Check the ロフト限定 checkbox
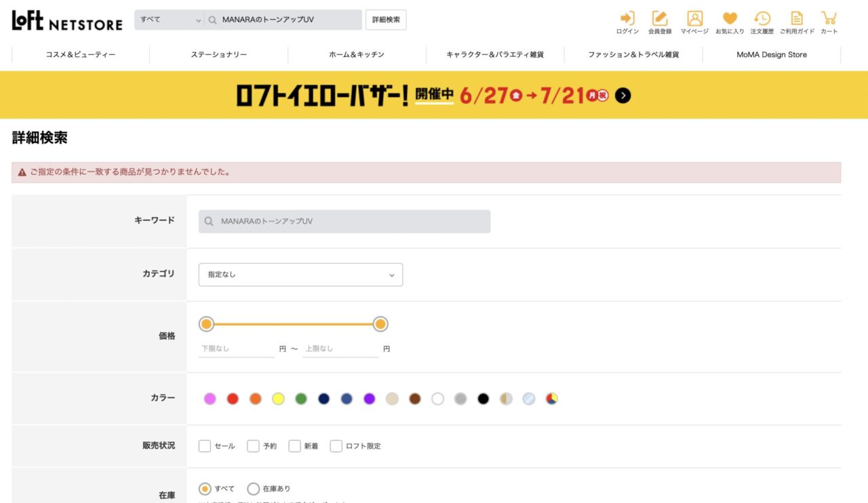Image resolution: width=868 pixels, height=503 pixels. coord(336,446)
